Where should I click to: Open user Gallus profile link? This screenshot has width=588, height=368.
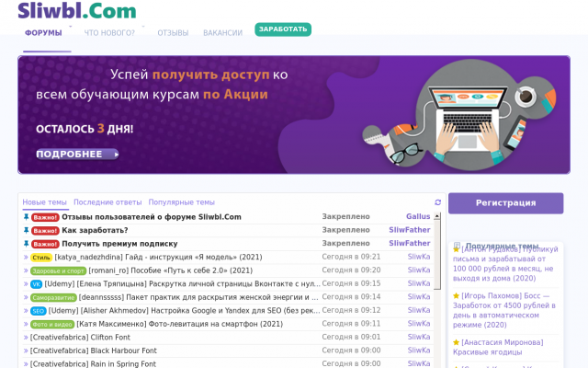[418, 217]
